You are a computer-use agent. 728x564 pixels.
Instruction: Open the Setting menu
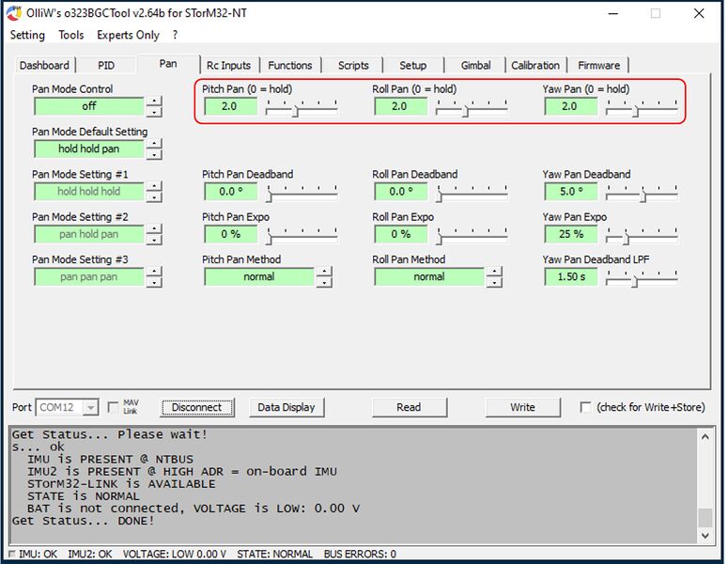[x=27, y=35]
